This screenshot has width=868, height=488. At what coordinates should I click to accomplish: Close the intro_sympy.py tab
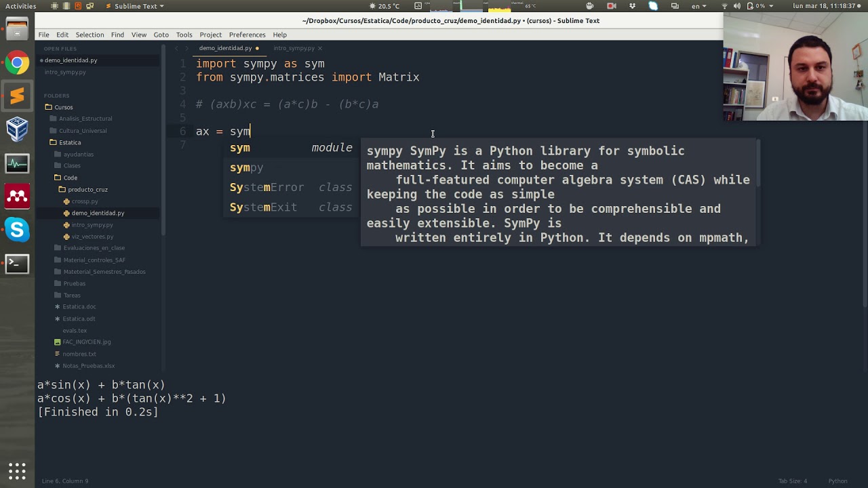(x=320, y=48)
